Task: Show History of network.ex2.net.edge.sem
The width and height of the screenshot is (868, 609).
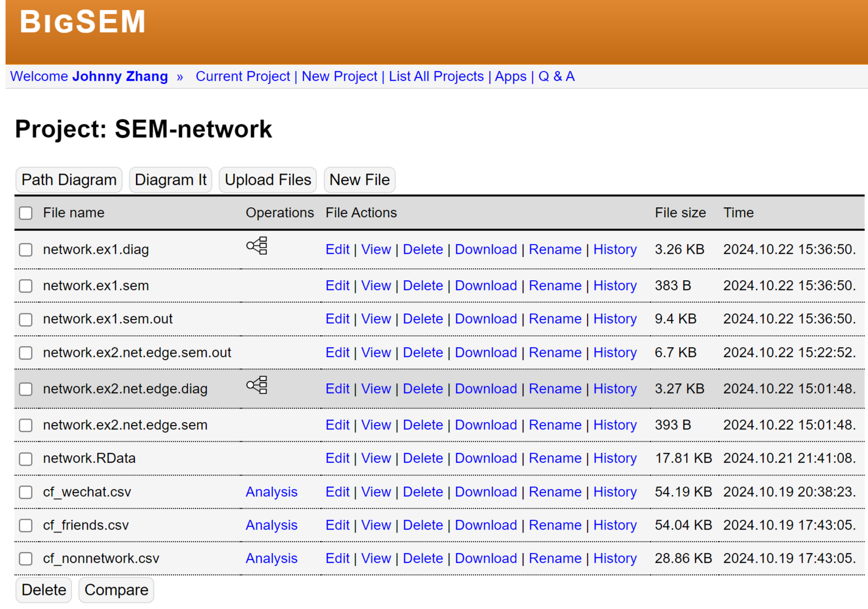Action: tap(615, 425)
